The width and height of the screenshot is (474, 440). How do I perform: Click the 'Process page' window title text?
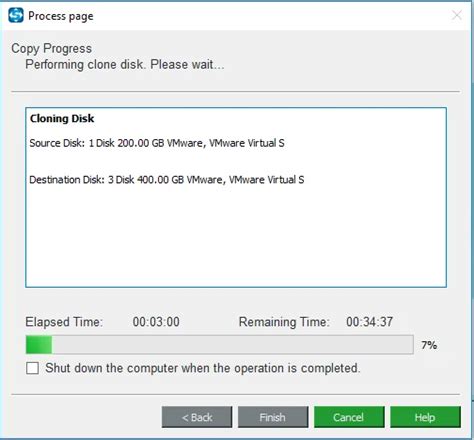tap(61, 16)
